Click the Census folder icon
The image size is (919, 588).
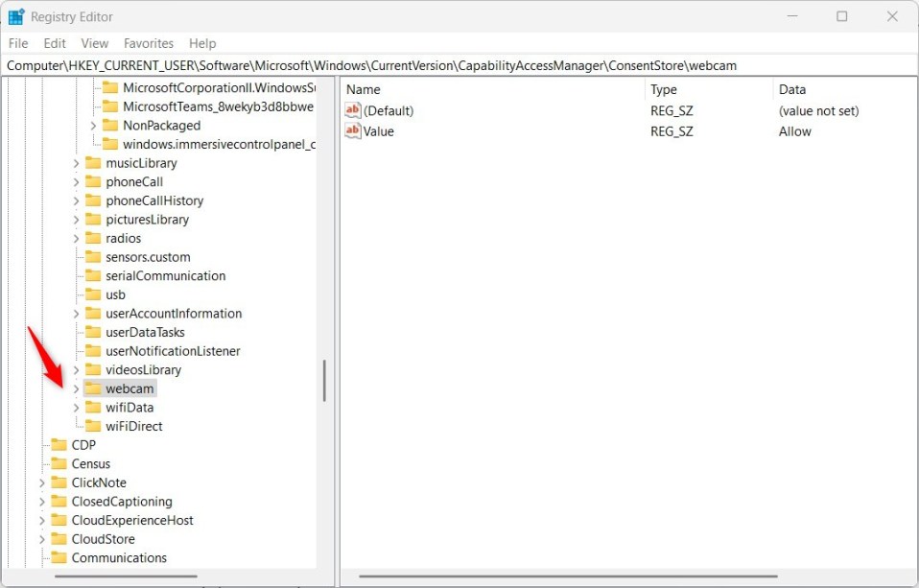click(59, 463)
